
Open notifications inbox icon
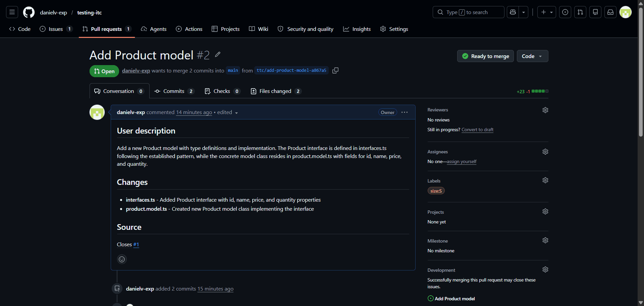(610, 12)
